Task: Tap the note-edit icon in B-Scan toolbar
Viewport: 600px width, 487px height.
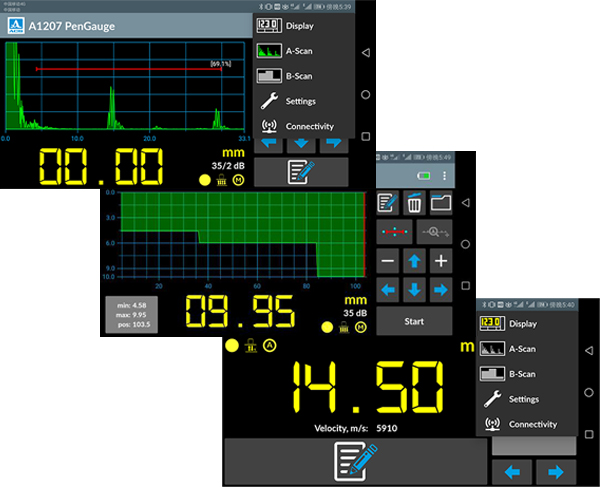Action: [x=388, y=203]
